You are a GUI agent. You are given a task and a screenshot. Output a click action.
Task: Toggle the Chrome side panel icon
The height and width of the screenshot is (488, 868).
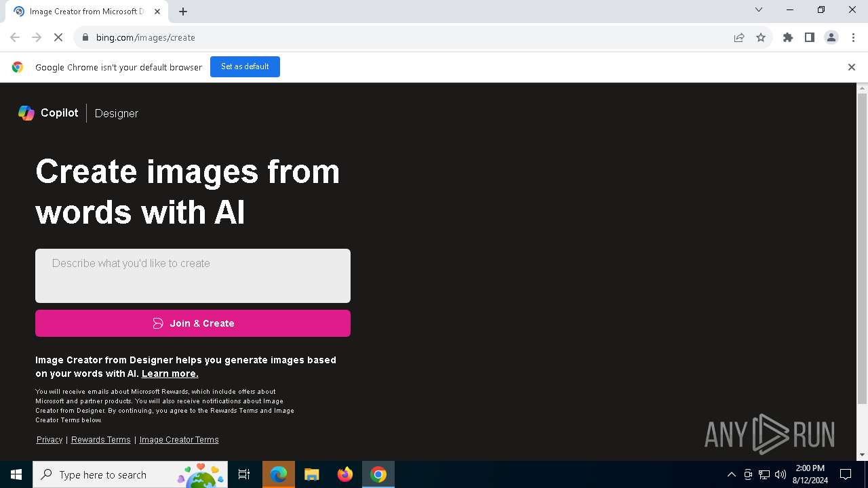[810, 37]
